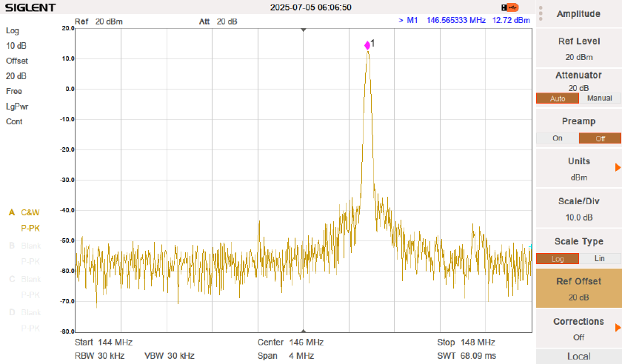Expand the Units submenu
Image resolution: width=622 pixels, height=364 pixels.
[x=579, y=168]
